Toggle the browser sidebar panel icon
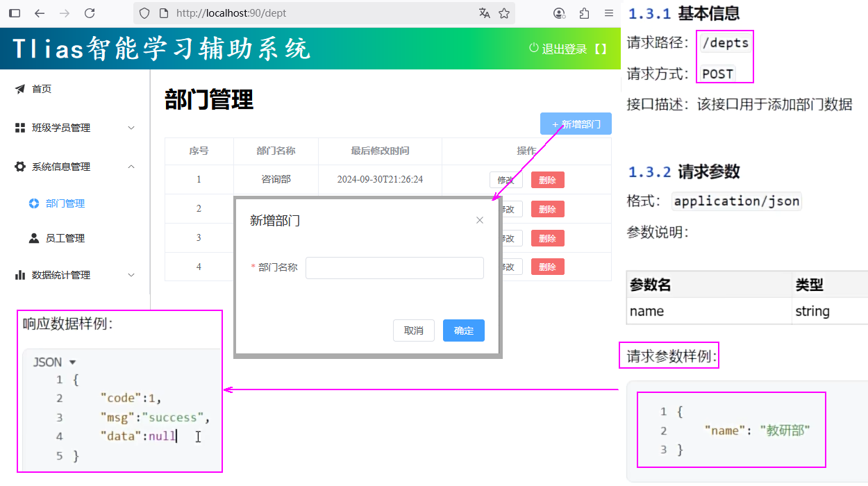The image size is (868, 486). 15,13
